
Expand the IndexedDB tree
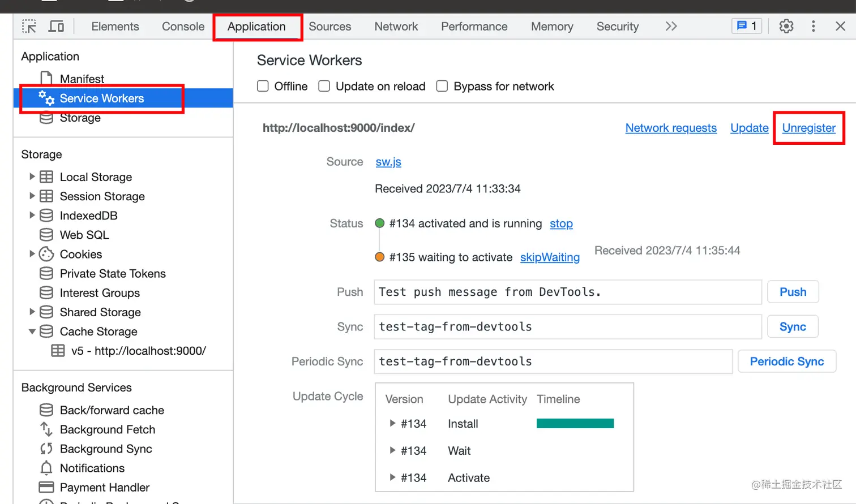[x=32, y=215]
